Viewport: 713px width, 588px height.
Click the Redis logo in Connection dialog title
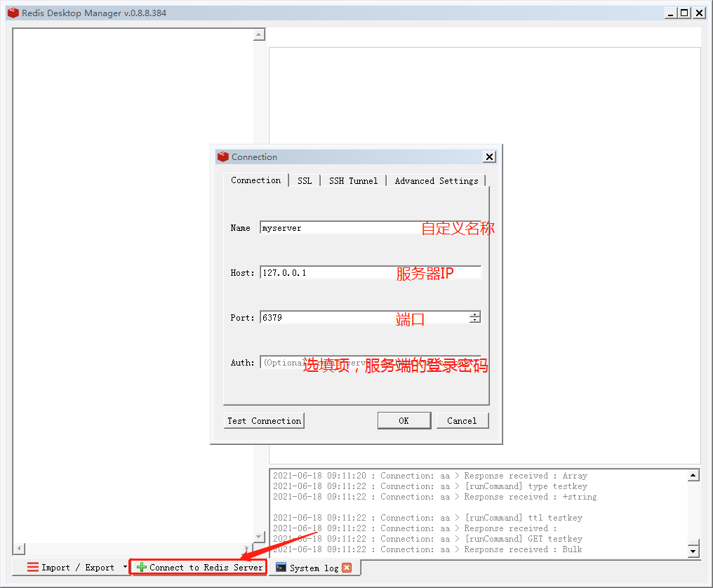(x=223, y=156)
